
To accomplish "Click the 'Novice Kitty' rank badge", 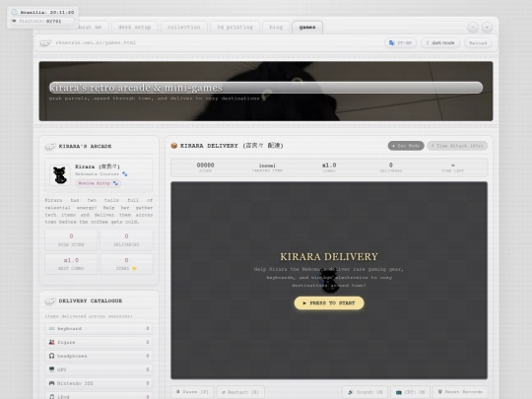I will 99,183.
